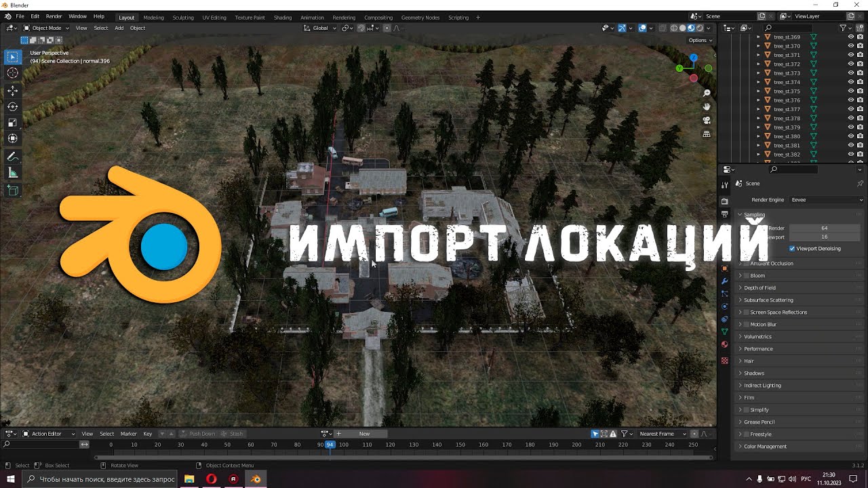868x488 pixels.
Task: Click the Windows taskbar search box
Action: 101,479
